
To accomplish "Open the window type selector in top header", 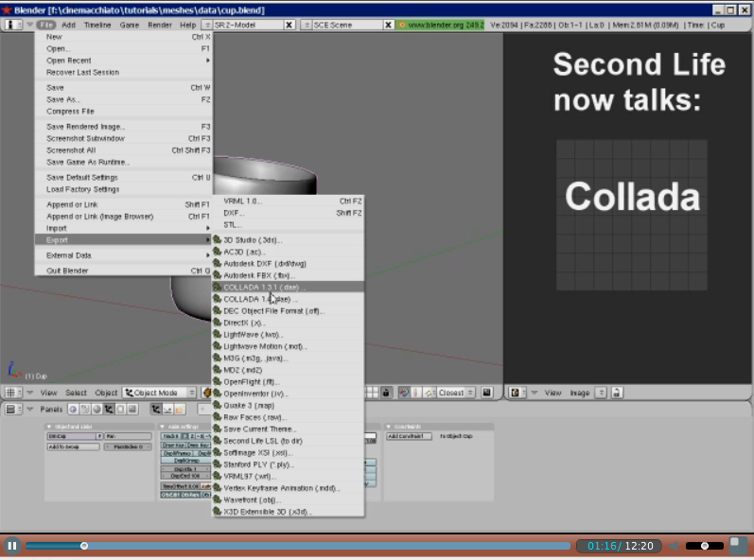I will click(13, 25).
